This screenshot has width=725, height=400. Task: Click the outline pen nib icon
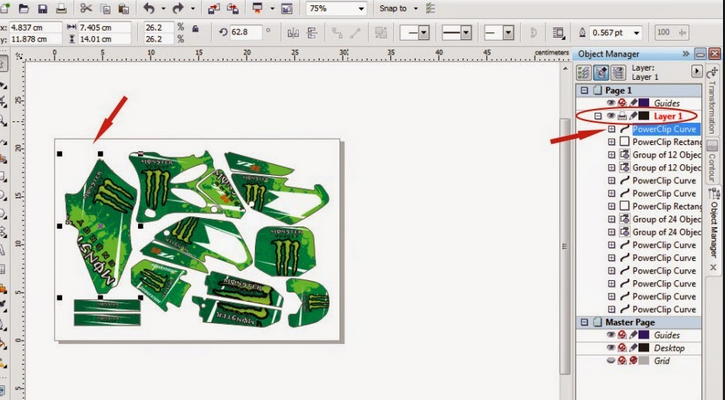pyautogui.click(x=582, y=32)
